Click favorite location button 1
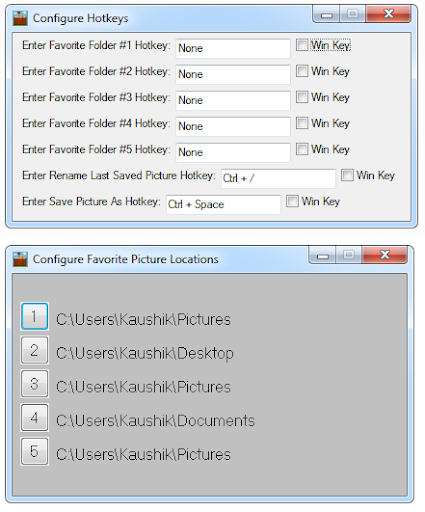425x512 pixels. tap(34, 316)
